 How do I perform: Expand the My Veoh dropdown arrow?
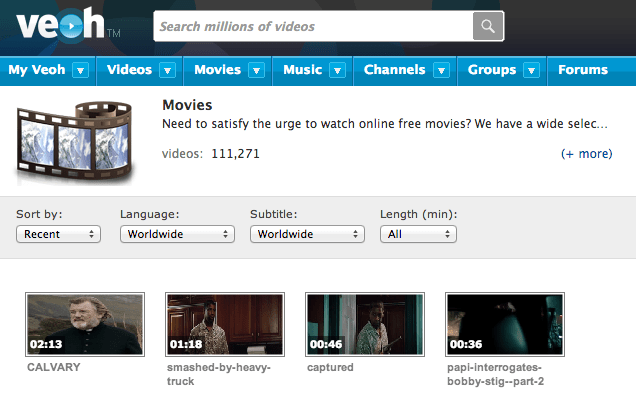(x=80, y=71)
